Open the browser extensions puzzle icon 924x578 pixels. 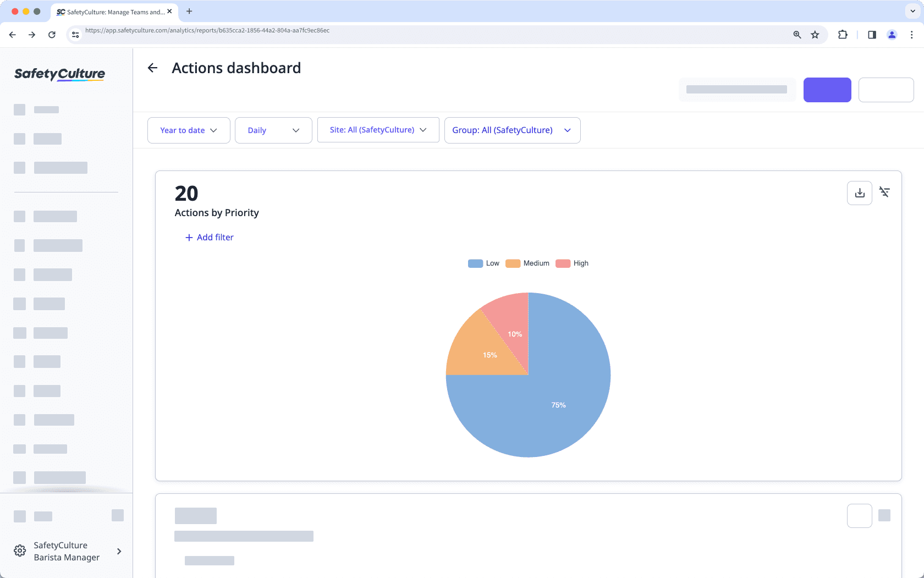[x=843, y=35]
